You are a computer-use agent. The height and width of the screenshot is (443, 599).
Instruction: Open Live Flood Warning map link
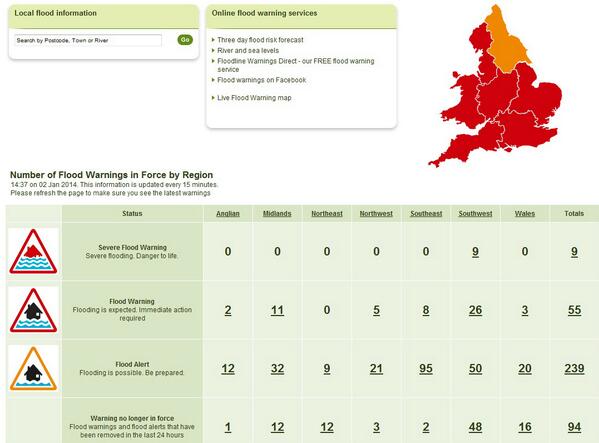(254, 98)
